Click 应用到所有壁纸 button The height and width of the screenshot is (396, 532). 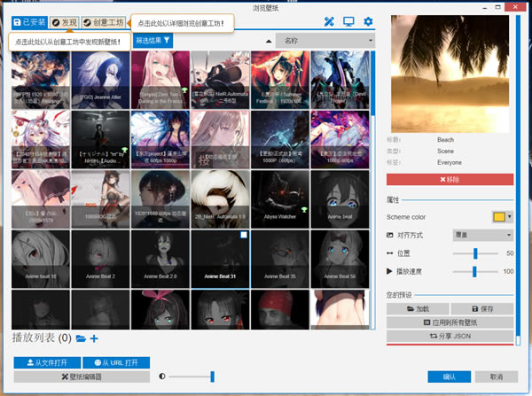450,322
